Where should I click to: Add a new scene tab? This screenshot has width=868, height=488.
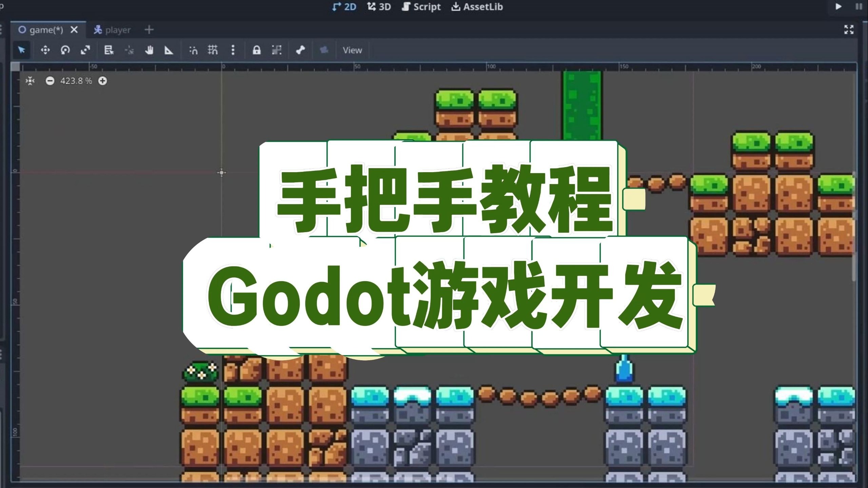pos(149,30)
